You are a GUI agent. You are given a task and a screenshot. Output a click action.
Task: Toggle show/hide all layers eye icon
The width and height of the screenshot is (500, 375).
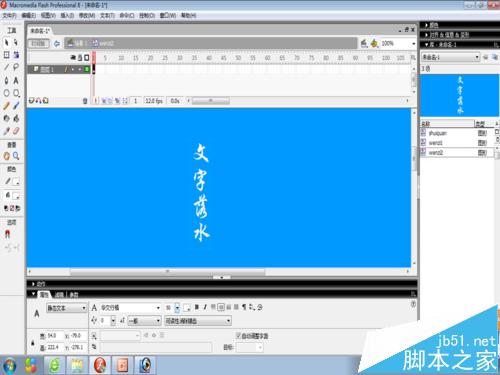pyautogui.click(x=73, y=58)
